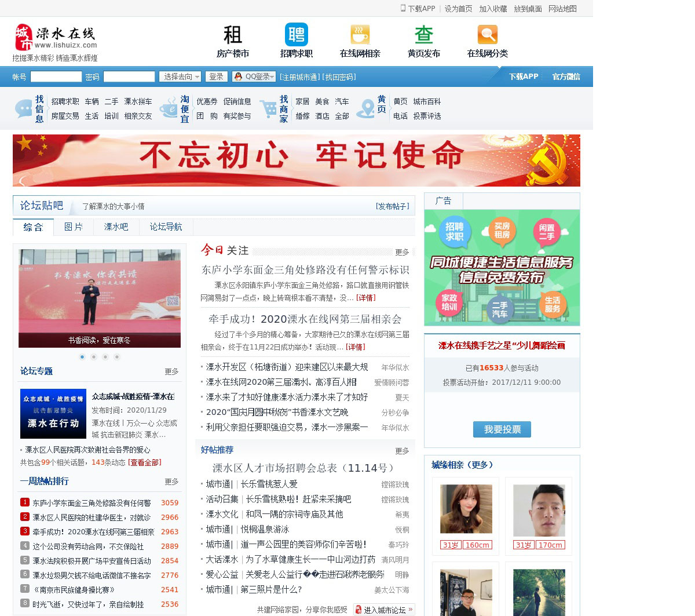The image size is (695, 616).
Task: Open 招聘求职 in 找信息 nav
Action: [x=65, y=101]
